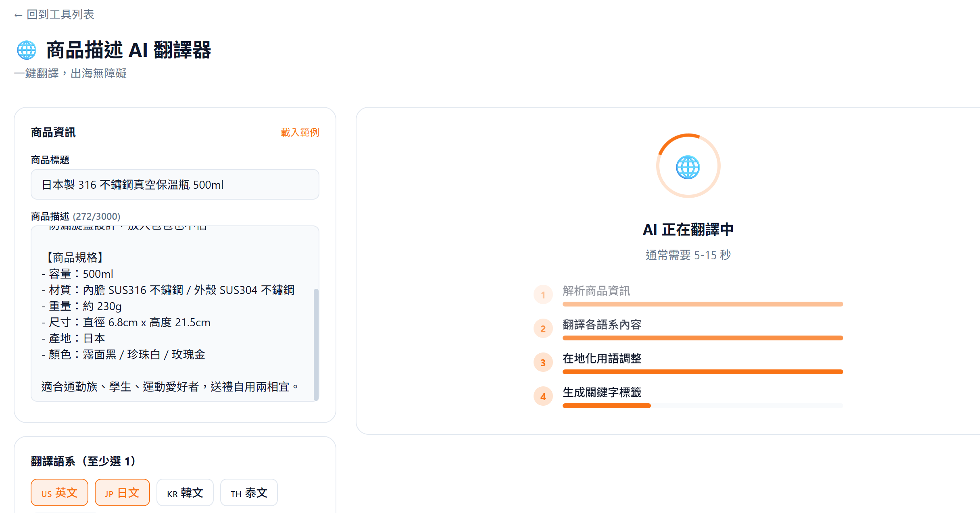Enable the KR 韓文 language chip

click(185, 492)
